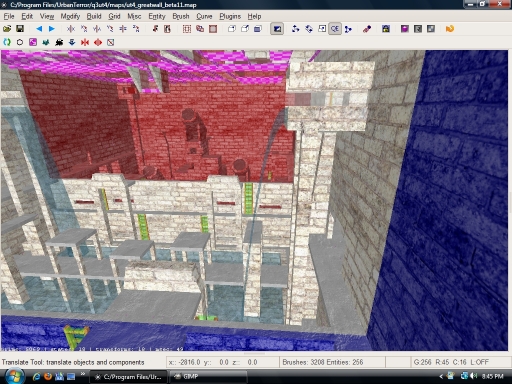
Task: Flip selection on the x-axis
Action: click(x=71, y=29)
